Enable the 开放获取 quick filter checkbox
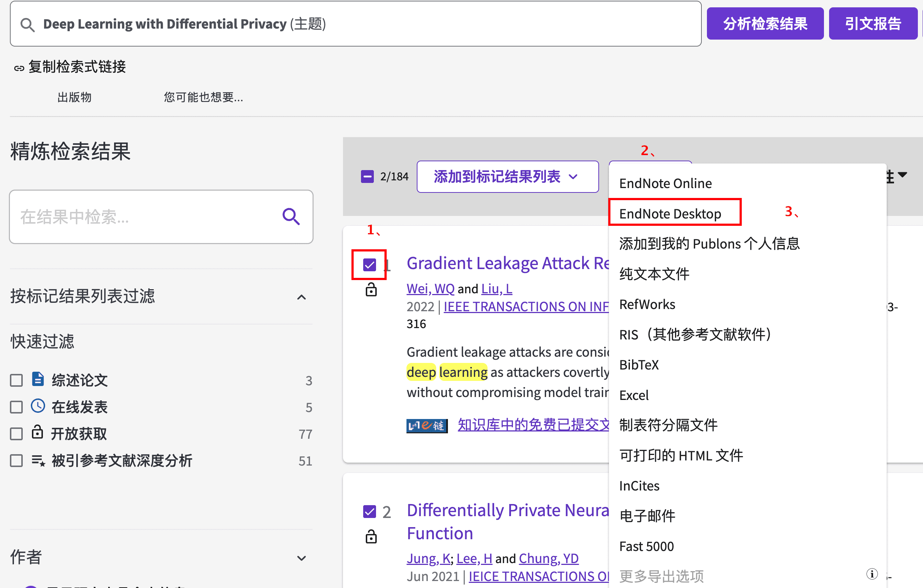923x588 pixels. (x=17, y=434)
